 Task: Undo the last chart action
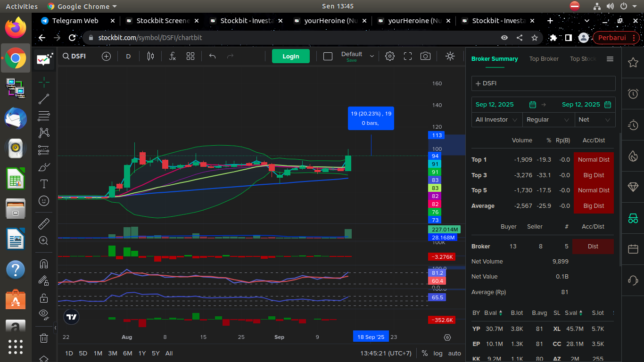point(212,56)
